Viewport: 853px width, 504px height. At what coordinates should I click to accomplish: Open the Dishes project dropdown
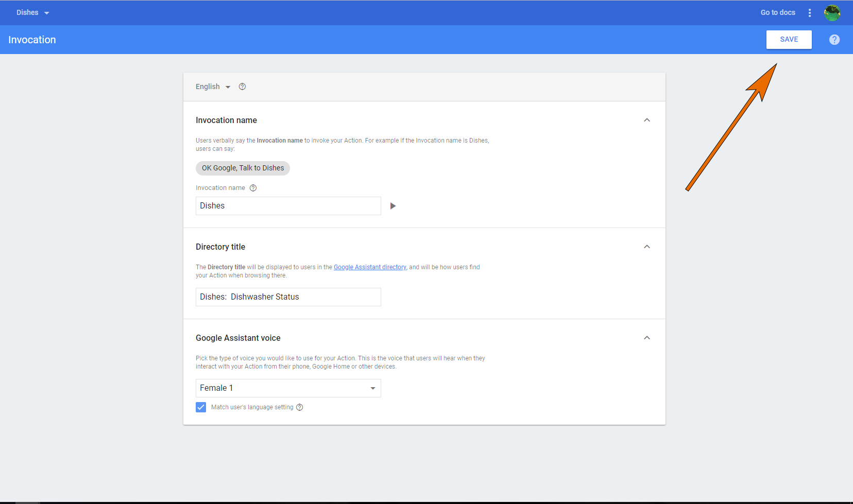click(32, 13)
